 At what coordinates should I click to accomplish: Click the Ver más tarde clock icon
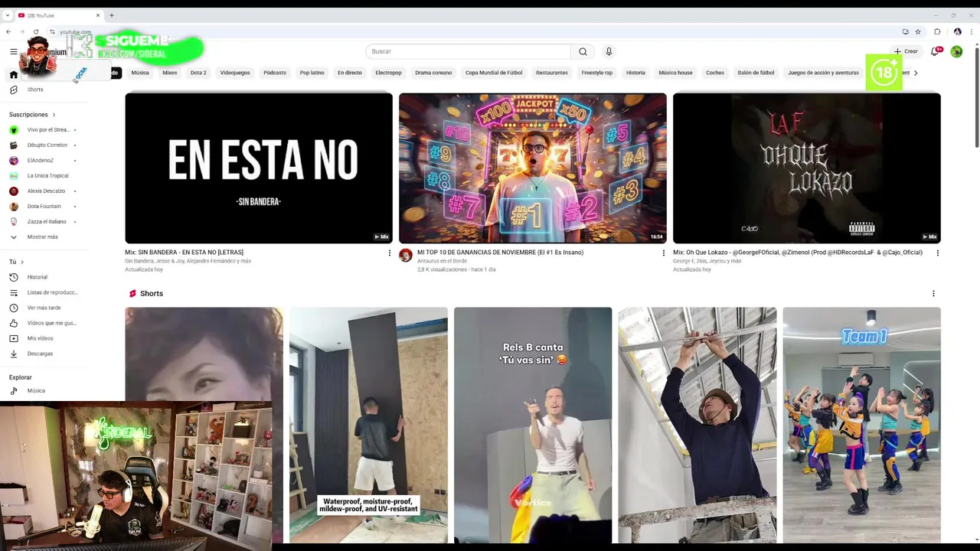(x=13, y=308)
